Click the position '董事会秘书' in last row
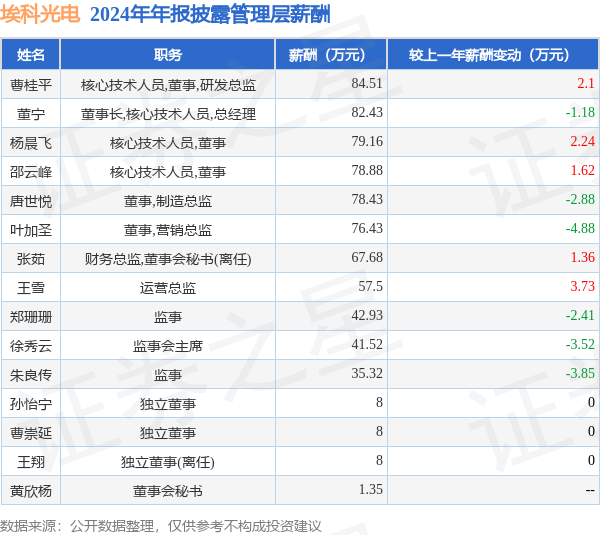This screenshot has width=600, height=535. 168,491
